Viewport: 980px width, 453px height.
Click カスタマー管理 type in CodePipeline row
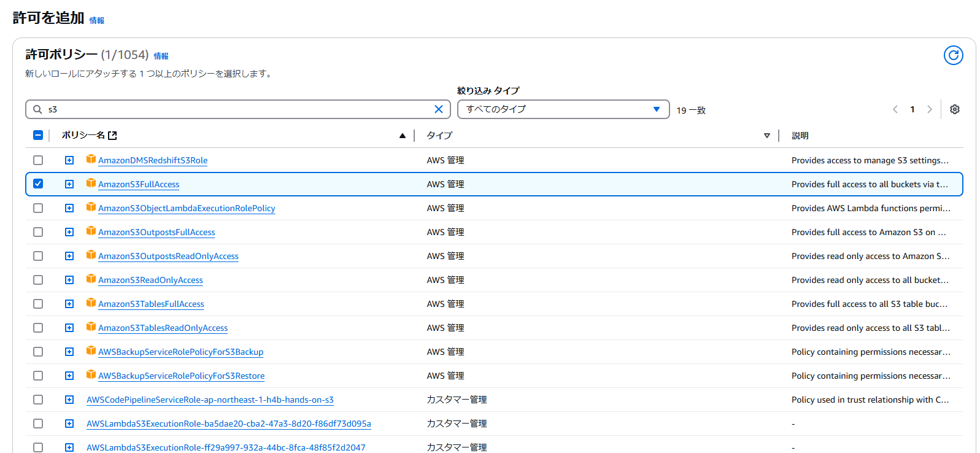[x=457, y=400]
